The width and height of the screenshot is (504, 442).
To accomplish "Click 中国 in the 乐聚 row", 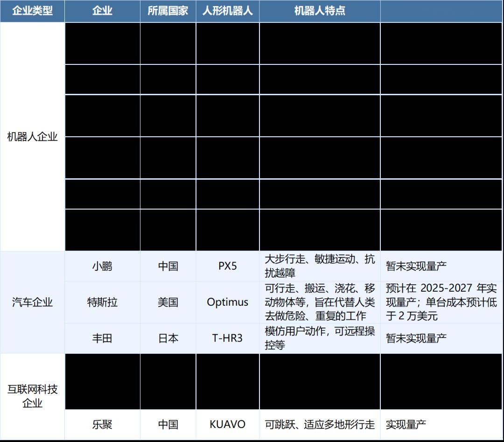I will tap(168, 425).
